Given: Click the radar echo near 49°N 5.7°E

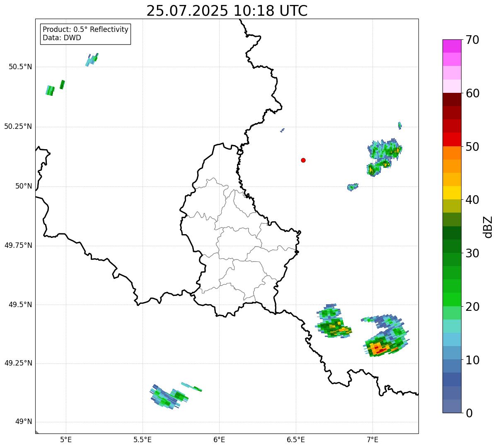Looking at the screenshot, I should [169, 397].
